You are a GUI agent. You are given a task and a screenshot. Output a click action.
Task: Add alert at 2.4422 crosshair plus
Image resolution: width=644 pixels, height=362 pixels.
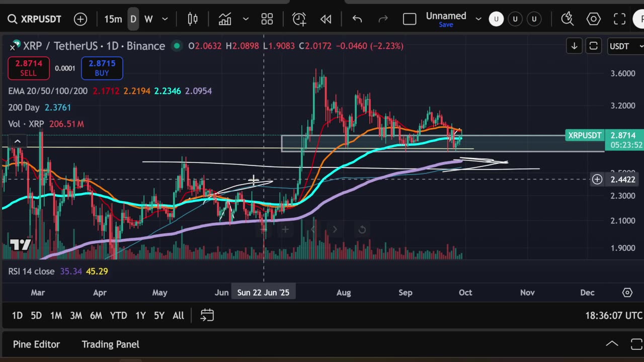pos(597,179)
